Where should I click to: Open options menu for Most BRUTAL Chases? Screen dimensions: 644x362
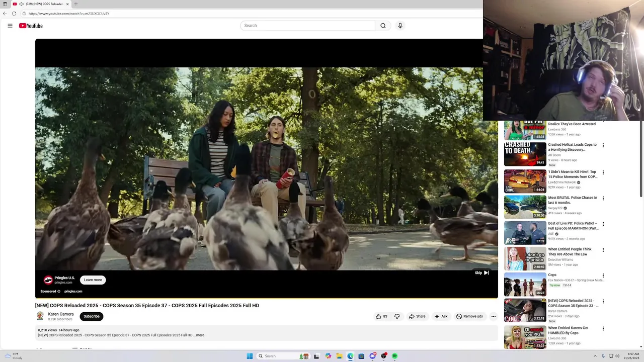click(x=603, y=199)
